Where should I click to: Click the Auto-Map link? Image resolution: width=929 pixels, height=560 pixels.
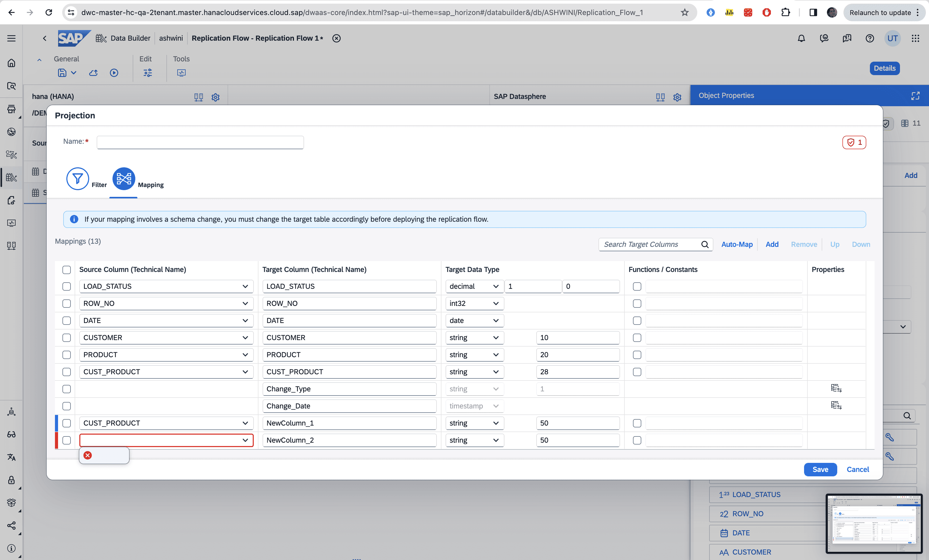737,244
